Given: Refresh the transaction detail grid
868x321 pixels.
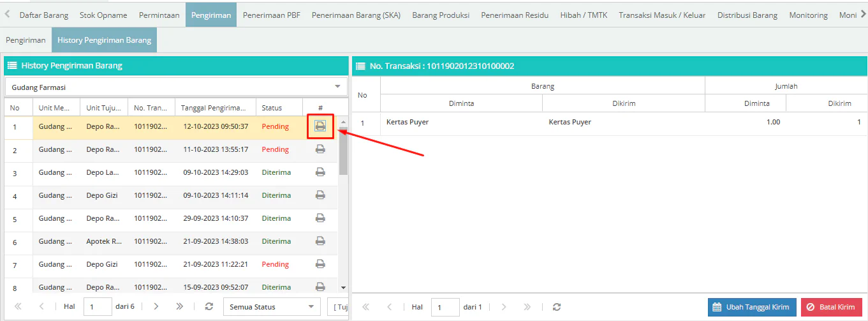Looking at the screenshot, I should click(557, 307).
